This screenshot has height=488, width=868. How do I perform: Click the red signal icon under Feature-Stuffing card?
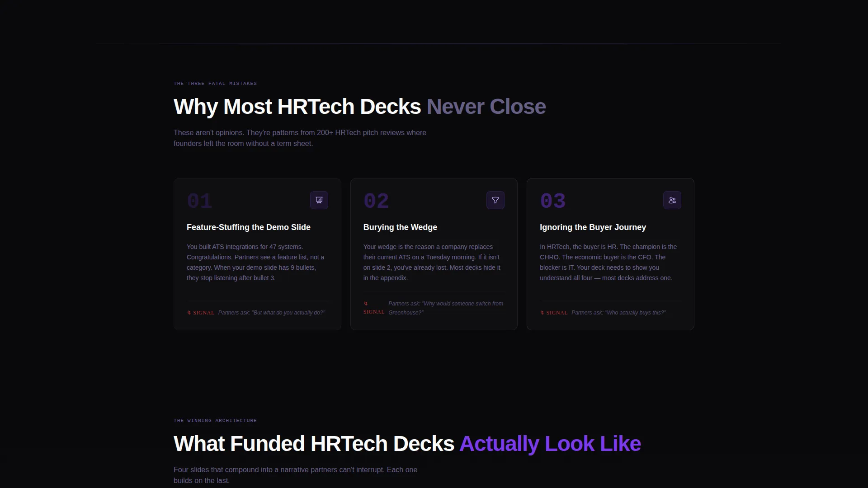click(189, 313)
